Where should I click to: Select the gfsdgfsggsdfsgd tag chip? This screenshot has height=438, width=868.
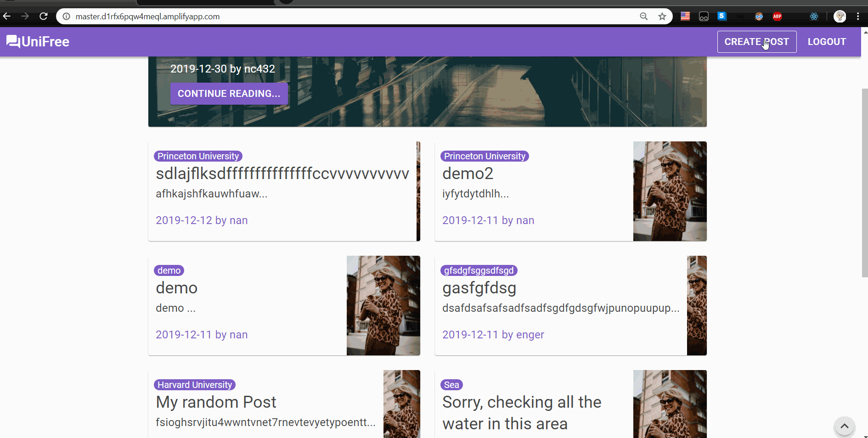point(479,270)
